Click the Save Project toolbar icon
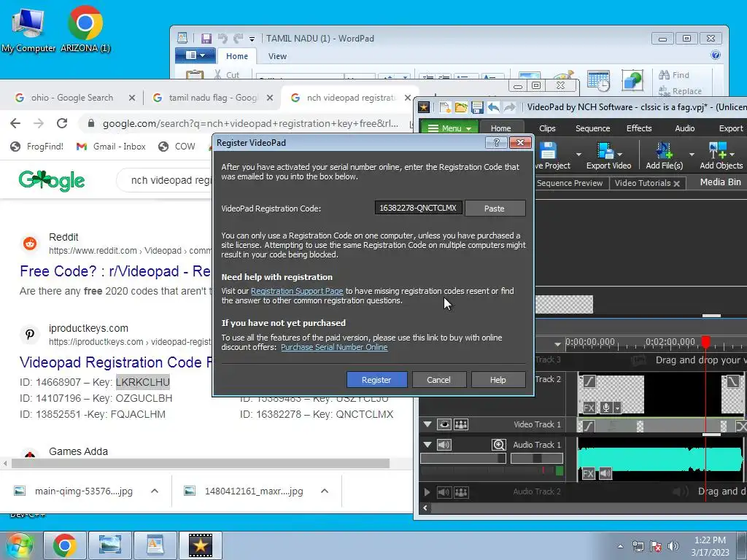 (548, 151)
